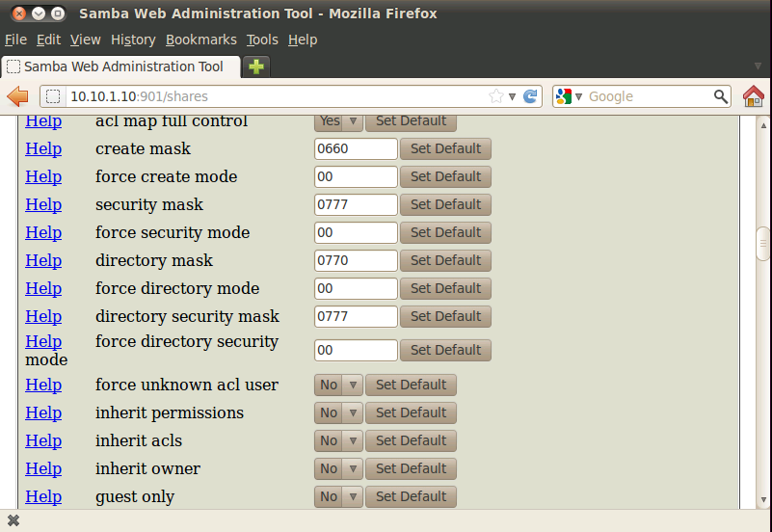772x532 pixels.
Task: Click Help link for inherit acls
Action: coord(43,441)
